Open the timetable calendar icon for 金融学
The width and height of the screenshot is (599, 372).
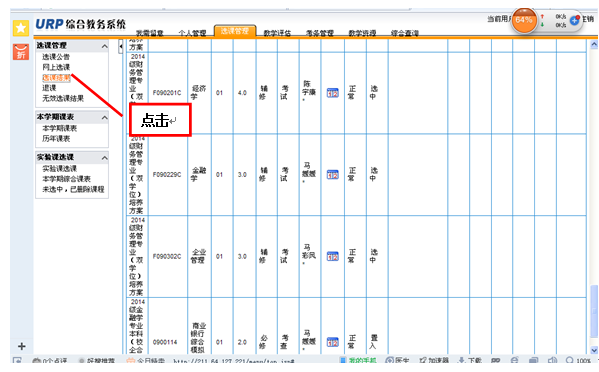click(x=332, y=175)
